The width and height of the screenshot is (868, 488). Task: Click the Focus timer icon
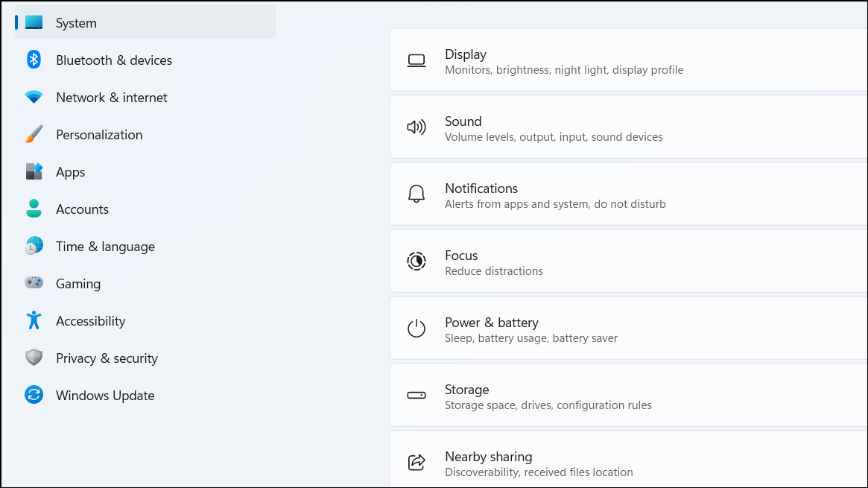coord(416,262)
